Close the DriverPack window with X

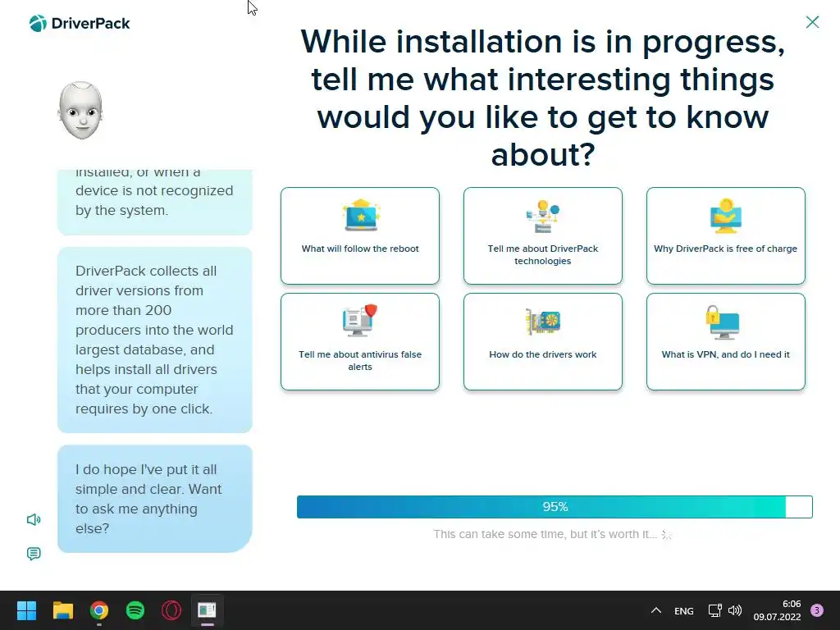click(812, 22)
